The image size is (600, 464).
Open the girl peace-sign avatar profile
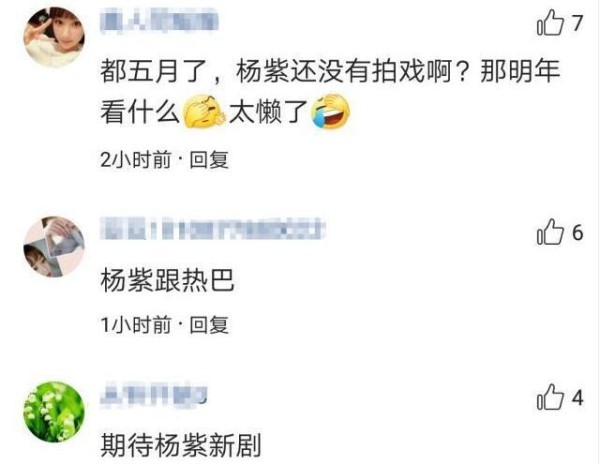tap(54, 37)
